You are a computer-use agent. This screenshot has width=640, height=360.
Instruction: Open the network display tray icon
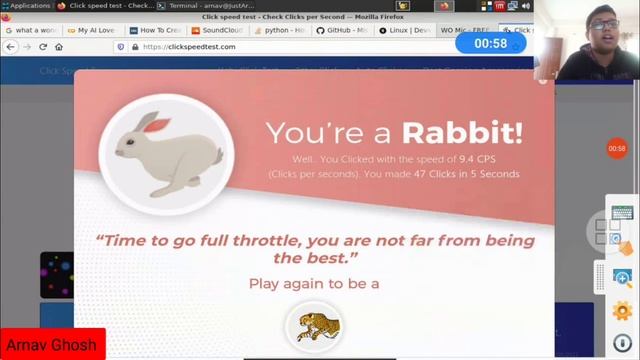[513, 6]
